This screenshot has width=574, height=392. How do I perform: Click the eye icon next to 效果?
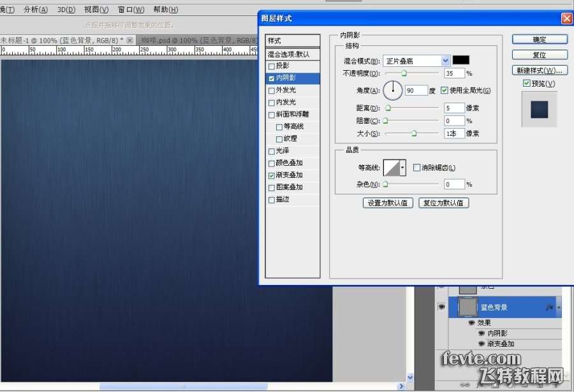click(472, 323)
